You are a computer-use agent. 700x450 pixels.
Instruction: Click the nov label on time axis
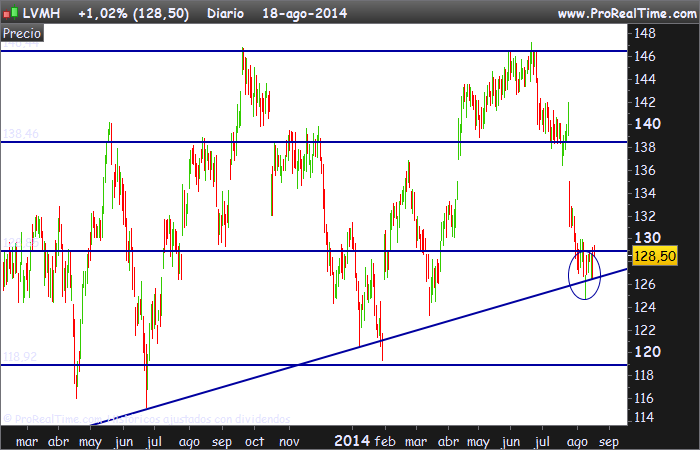(x=289, y=442)
